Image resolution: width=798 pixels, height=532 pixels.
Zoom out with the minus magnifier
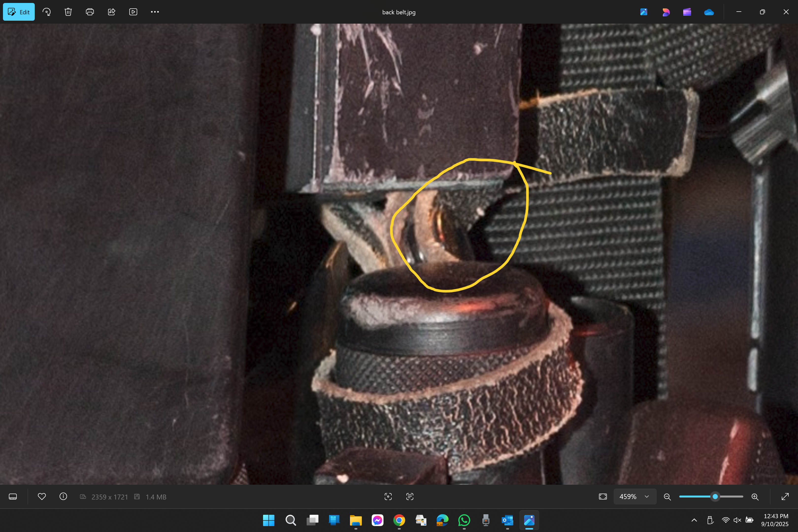[667, 497]
